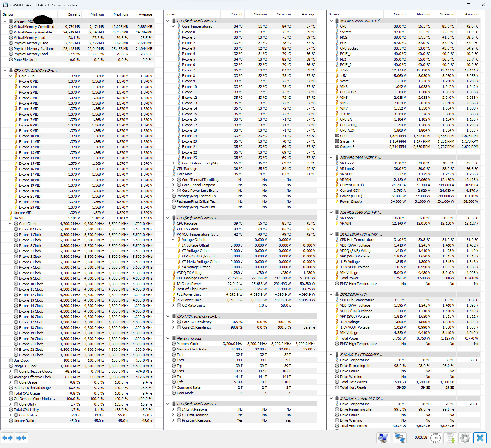Click the Maximum column header in left panel

121,14
